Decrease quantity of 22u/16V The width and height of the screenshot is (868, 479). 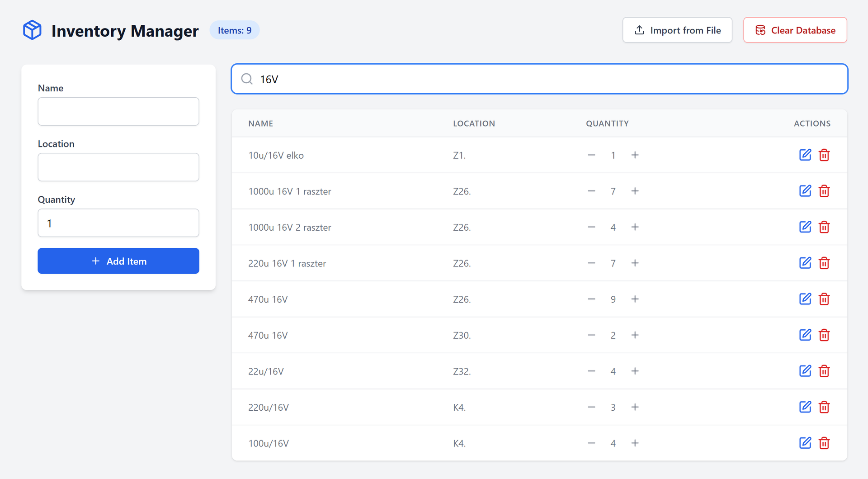591,371
